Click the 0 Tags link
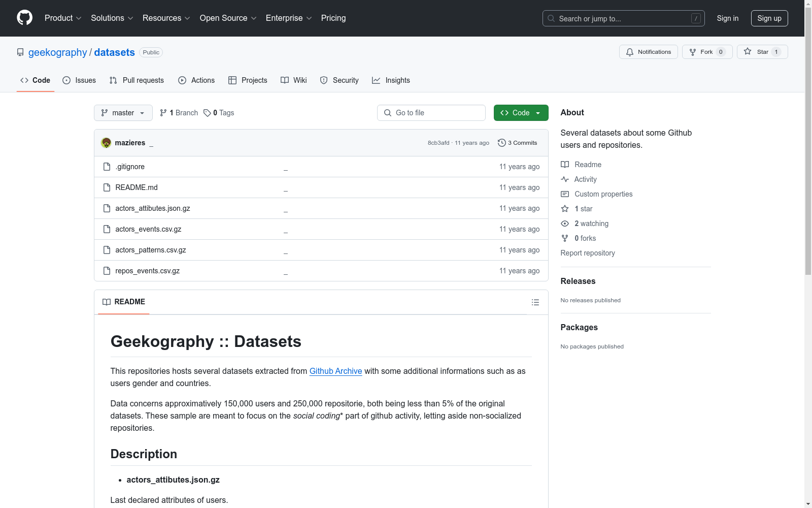 [219, 113]
